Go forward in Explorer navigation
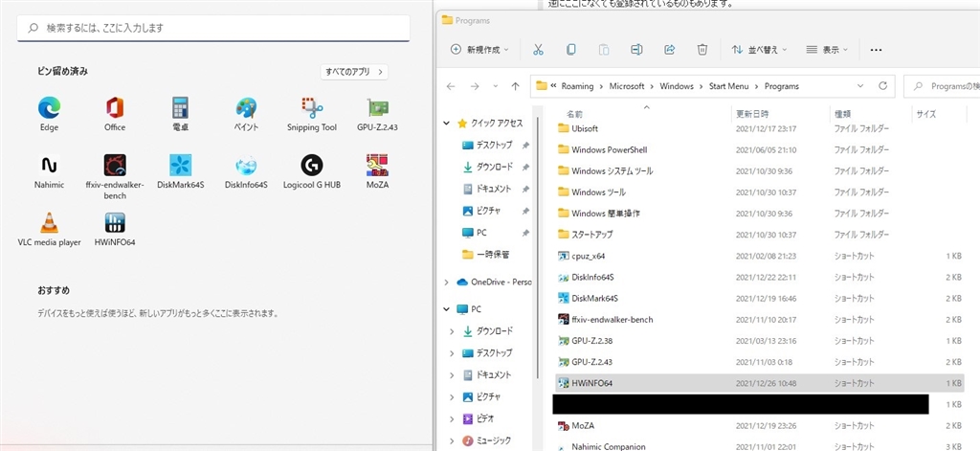This screenshot has height=451, width=980. [475, 86]
